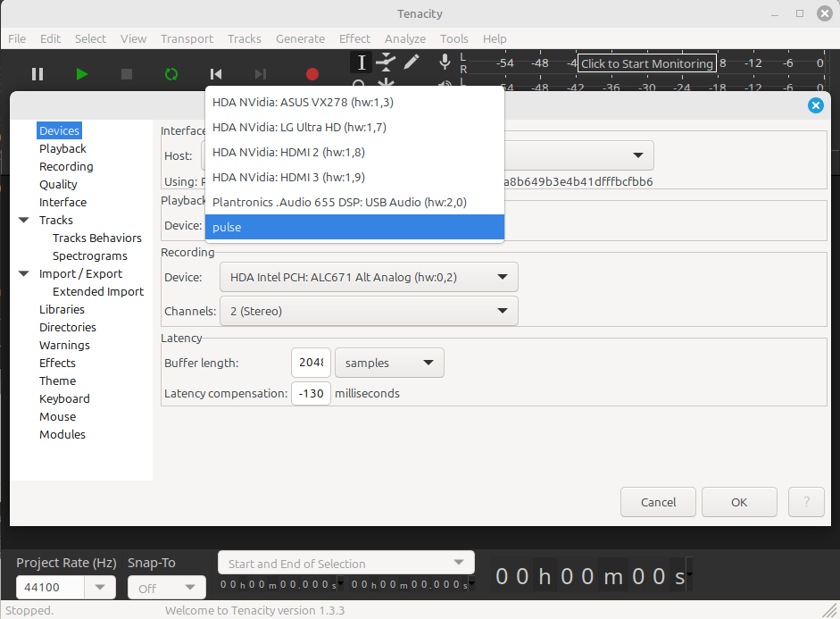This screenshot has height=619, width=840.
Task: Select the highlighted pulse playback device
Action: click(354, 227)
